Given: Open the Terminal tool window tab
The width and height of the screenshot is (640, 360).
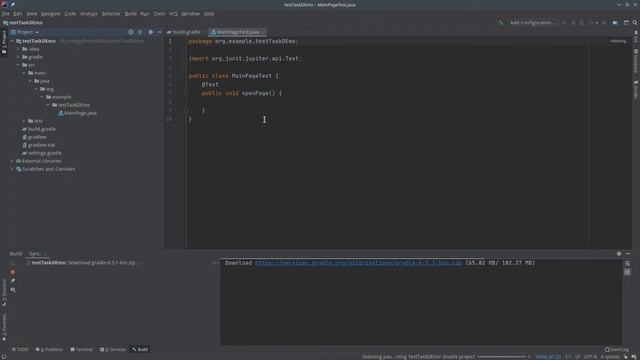Looking at the screenshot, I should [x=81, y=349].
